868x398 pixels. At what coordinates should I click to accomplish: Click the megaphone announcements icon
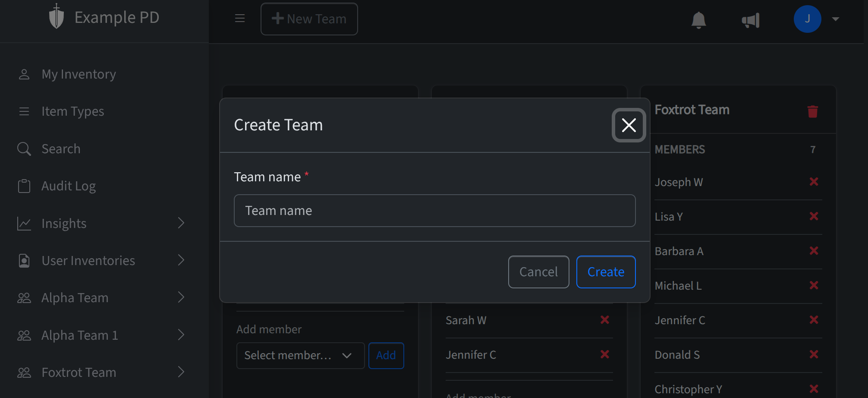click(751, 20)
